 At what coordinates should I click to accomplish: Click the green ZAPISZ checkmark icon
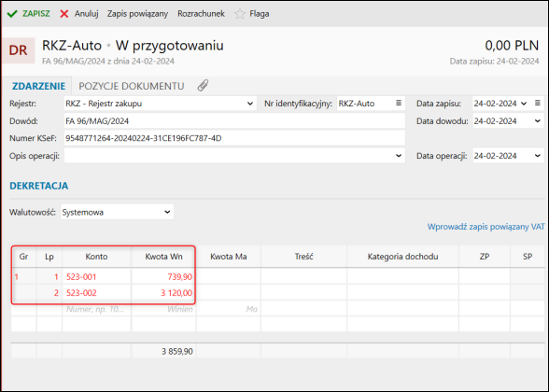pyautogui.click(x=12, y=14)
